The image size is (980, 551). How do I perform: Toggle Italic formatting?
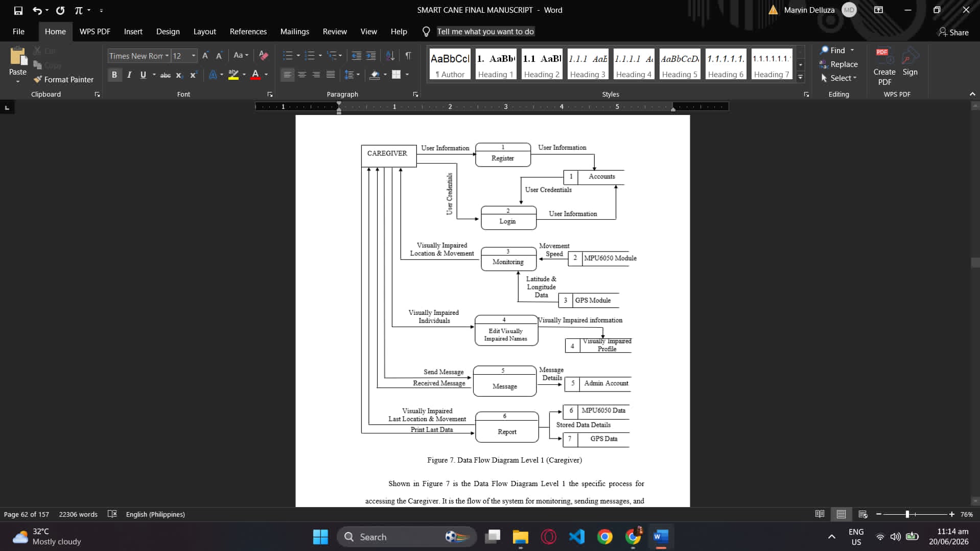(129, 75)
